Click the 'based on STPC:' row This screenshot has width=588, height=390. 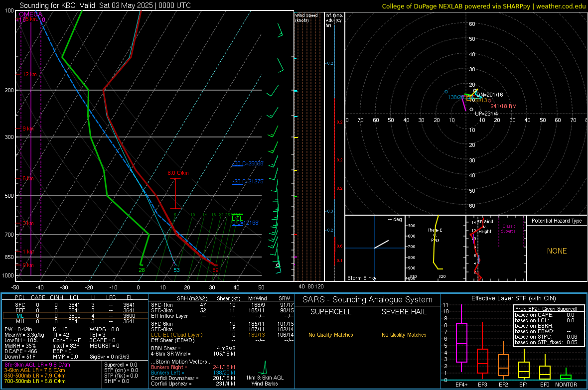coord(546,337)
